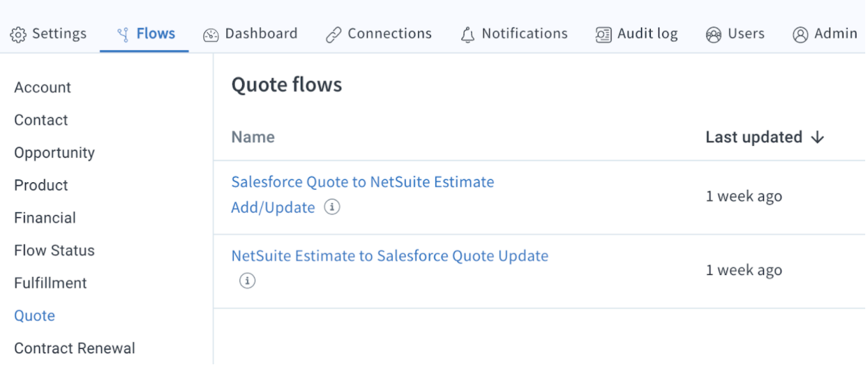This screenshot has width=868, height=388.
Task: Select Financial in the sidebar
Action: [x=45, y=218]
